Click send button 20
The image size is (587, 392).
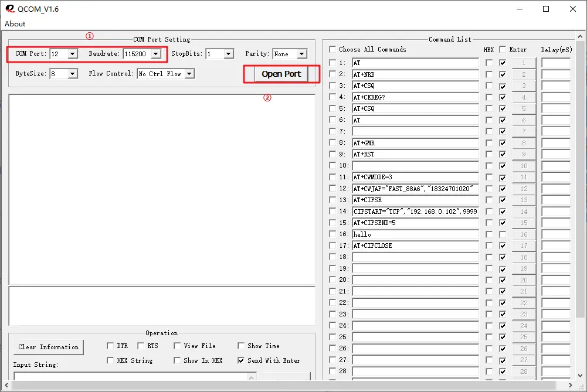(524, 279)
